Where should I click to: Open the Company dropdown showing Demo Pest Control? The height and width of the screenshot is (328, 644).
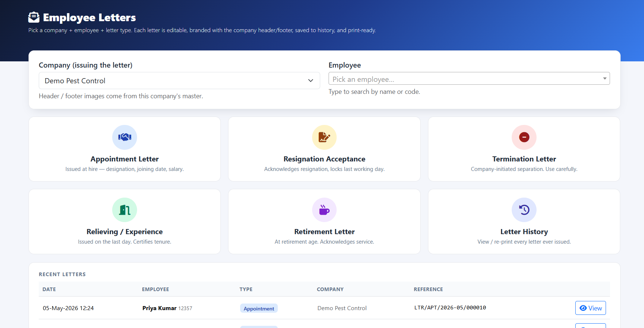[x=179, y=80]
